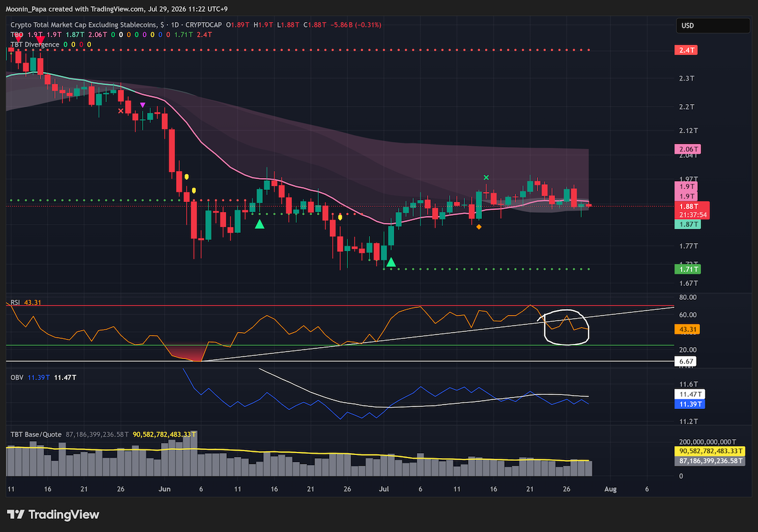Click the 'OBV' indicator legend name
The width and height of the screenshot is (758, 532).
17,377
